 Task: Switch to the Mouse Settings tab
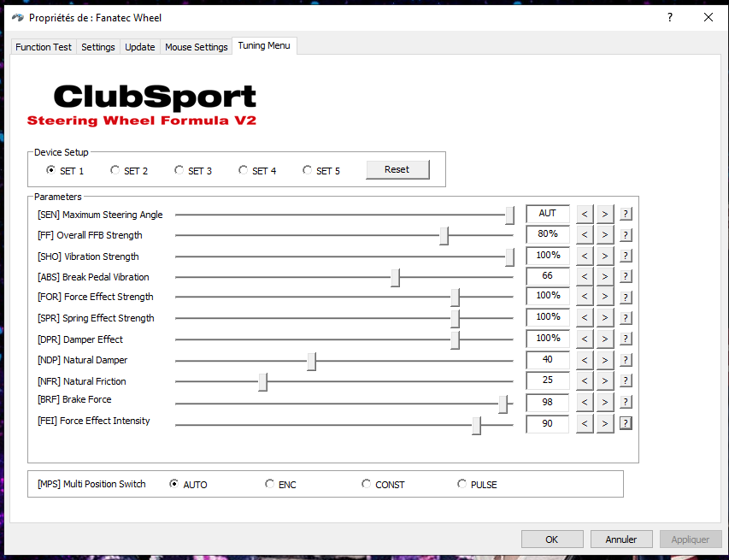[197, 47]
